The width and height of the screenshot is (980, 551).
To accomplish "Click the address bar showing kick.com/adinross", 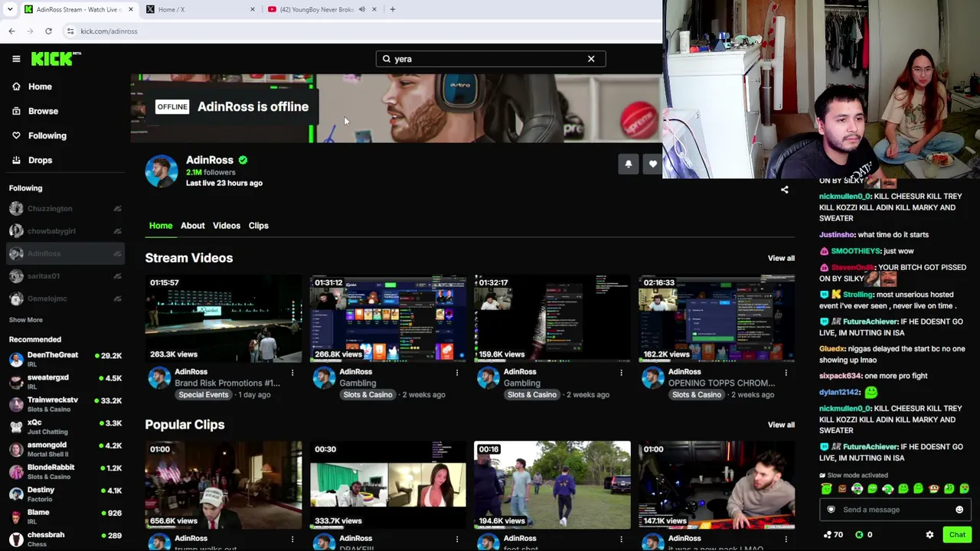I will tap(360, 31).
